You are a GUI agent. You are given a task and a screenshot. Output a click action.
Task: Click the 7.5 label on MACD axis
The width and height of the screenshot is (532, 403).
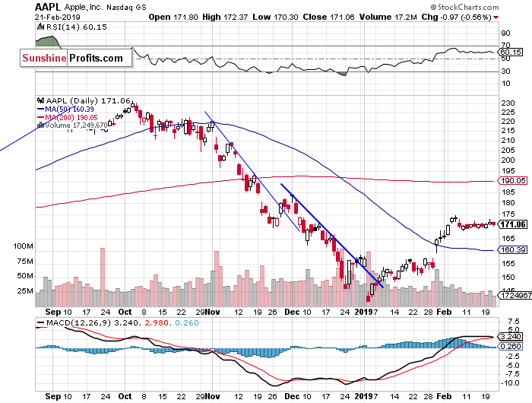[514, 322]
